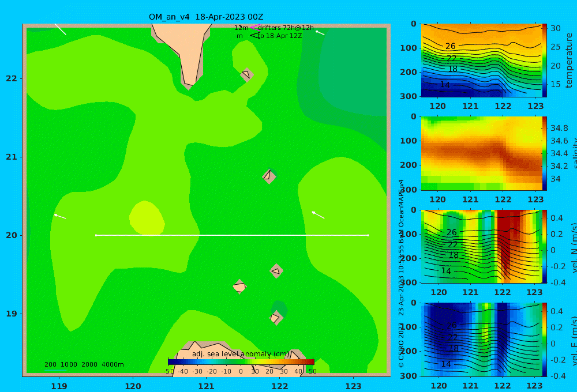The image size is (577, 392).
Task: Click the sea level anomaly colorbar on the map
Action: (241, 362)
